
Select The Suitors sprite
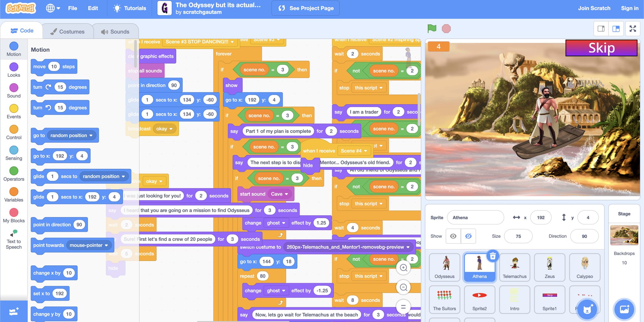[444, 299]
